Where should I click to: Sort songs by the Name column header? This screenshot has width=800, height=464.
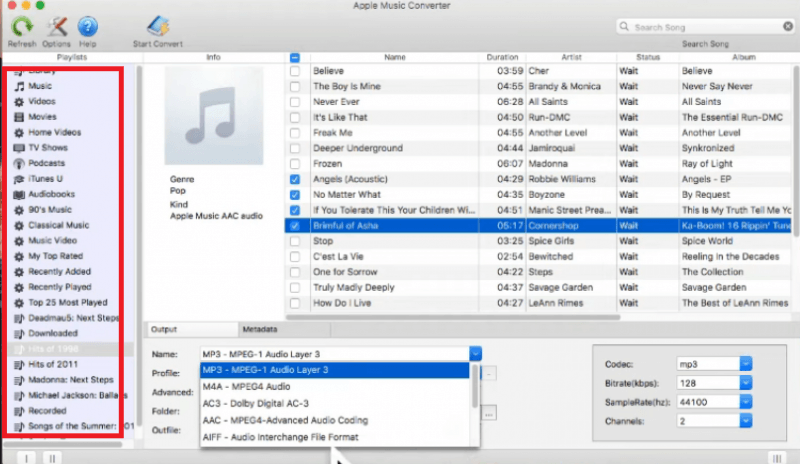(x=394, y=57)
